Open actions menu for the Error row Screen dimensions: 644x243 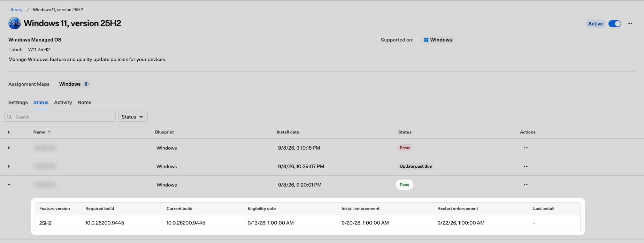pos(526,148)
